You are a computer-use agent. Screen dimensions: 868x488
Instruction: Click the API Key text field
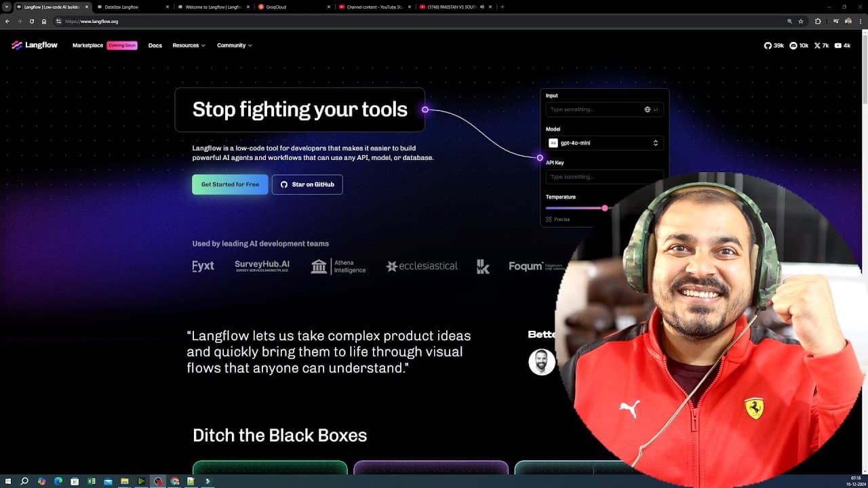pyautogui.click(x=604, y=177)
